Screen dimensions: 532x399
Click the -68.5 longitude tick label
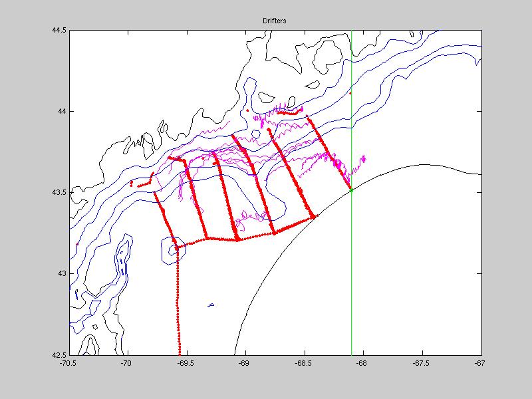pos(305,363)
